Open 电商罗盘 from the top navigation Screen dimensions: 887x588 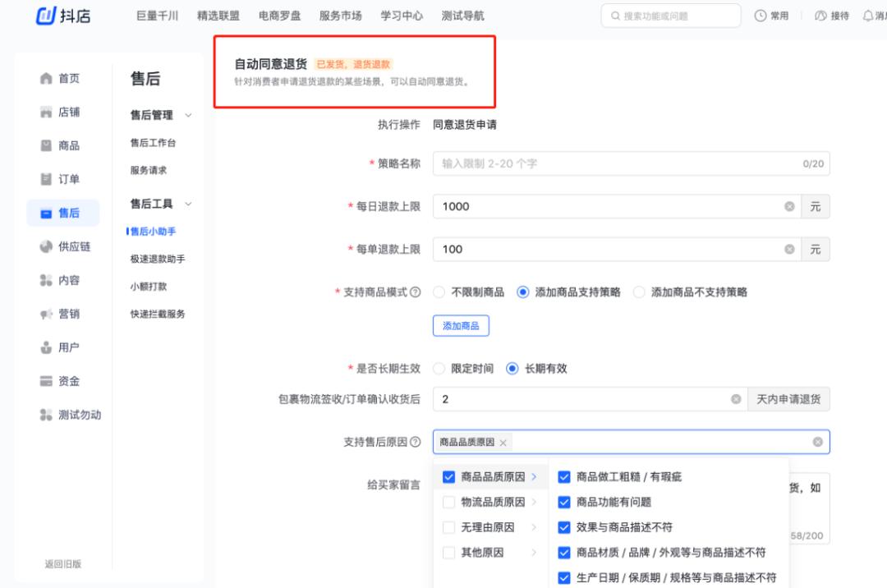278,16
